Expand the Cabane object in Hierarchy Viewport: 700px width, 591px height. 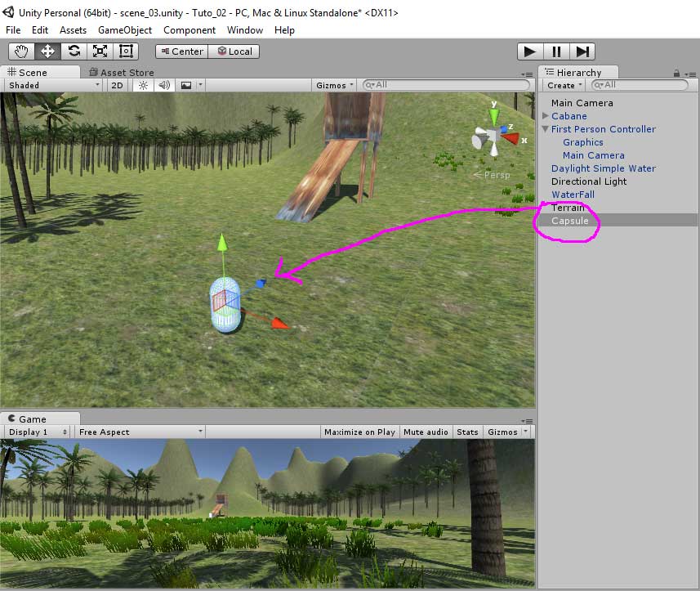[545, 116]
